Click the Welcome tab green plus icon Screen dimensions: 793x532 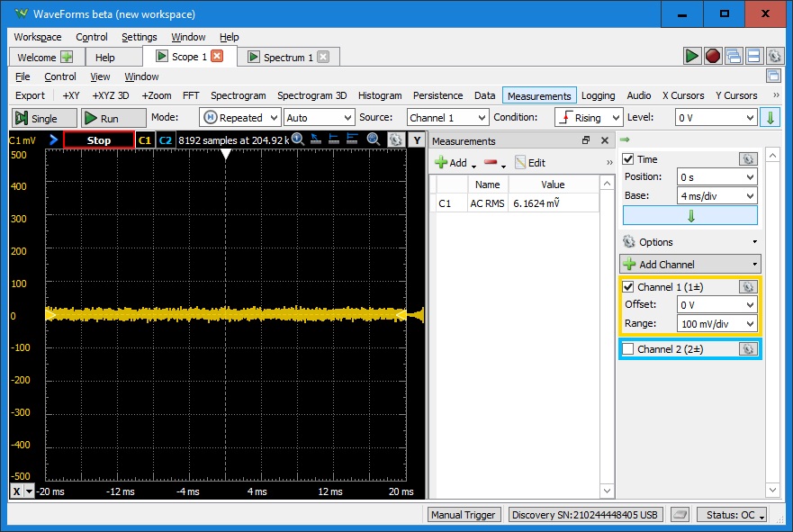(x=67, y=58)
